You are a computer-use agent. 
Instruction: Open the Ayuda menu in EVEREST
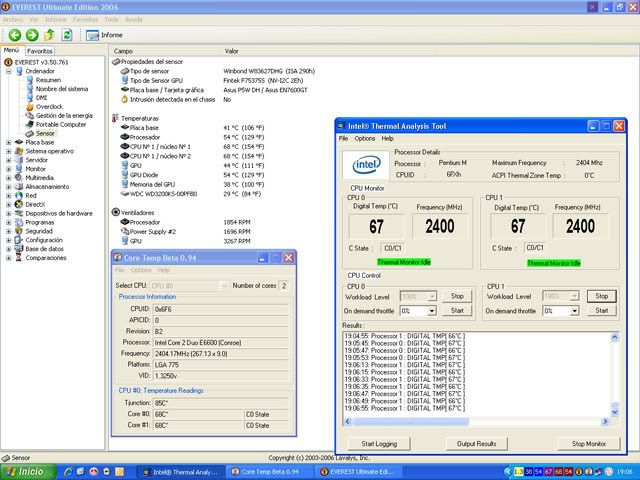click(134, 20)
